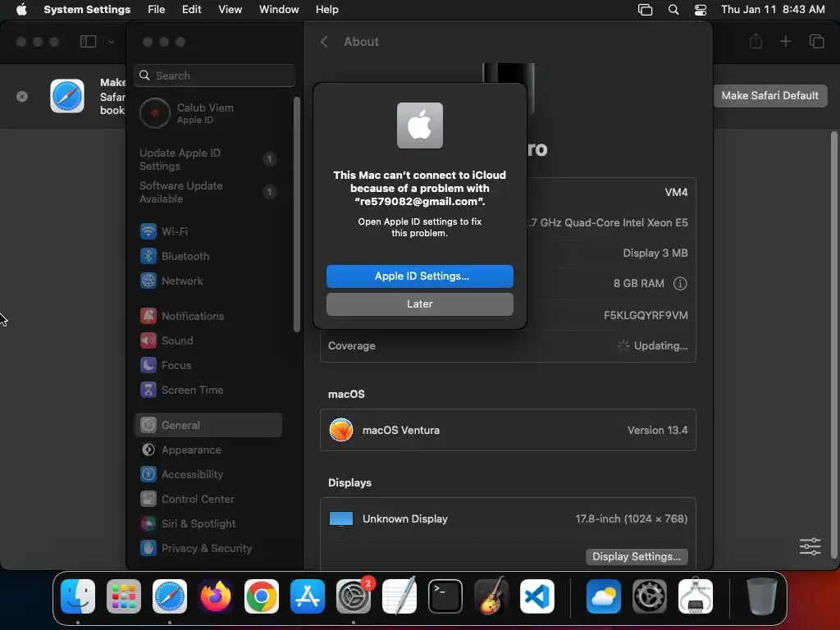Select Appearance in the settings sidebar
Viewport: 840px width, 630px height.
[x=209, y=450]
